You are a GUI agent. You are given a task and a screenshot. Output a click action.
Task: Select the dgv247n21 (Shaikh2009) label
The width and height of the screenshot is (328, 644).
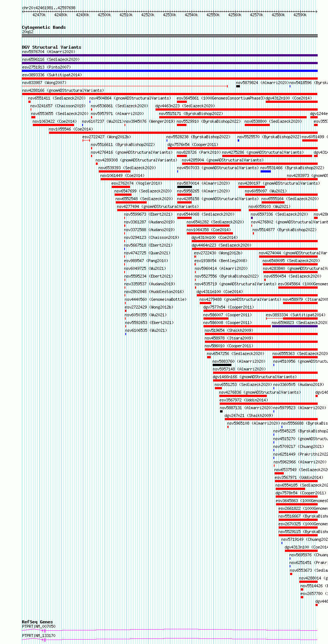tap(249, 415)
